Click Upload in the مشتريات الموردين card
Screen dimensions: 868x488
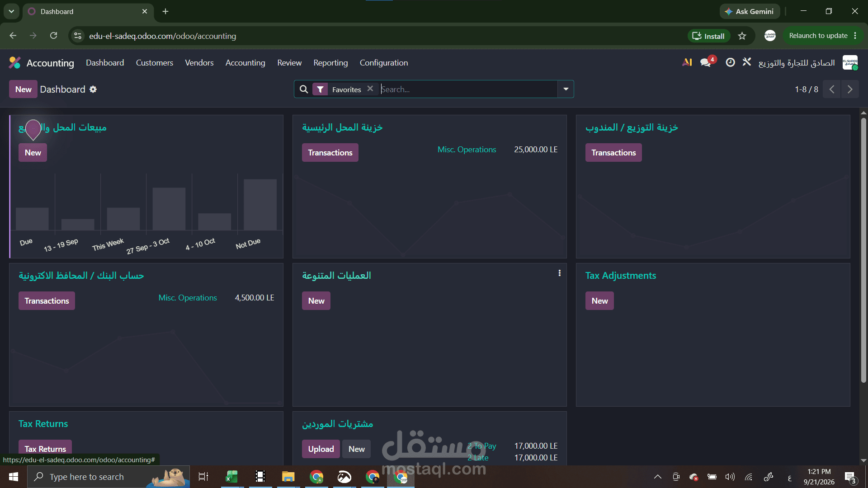[321, 449]
